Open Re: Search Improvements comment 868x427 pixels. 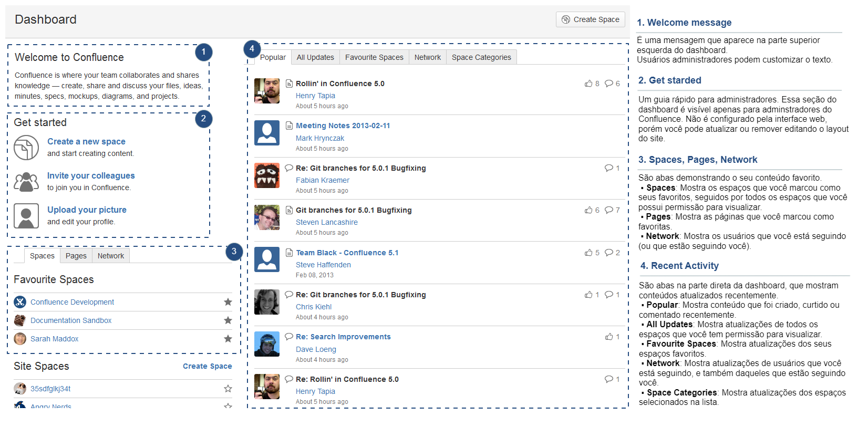343,337
